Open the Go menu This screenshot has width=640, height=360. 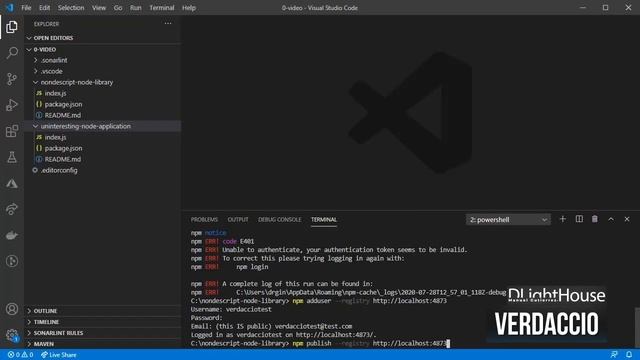118,8
